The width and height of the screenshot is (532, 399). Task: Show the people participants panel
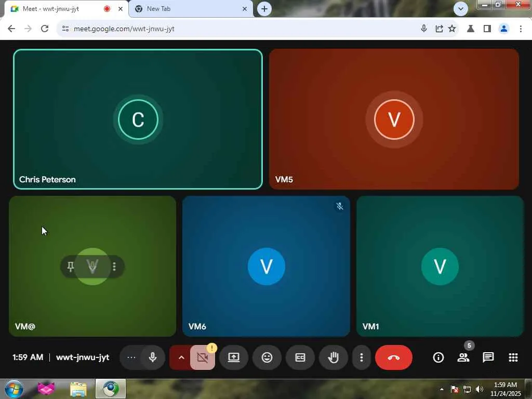tap(463, 357)
